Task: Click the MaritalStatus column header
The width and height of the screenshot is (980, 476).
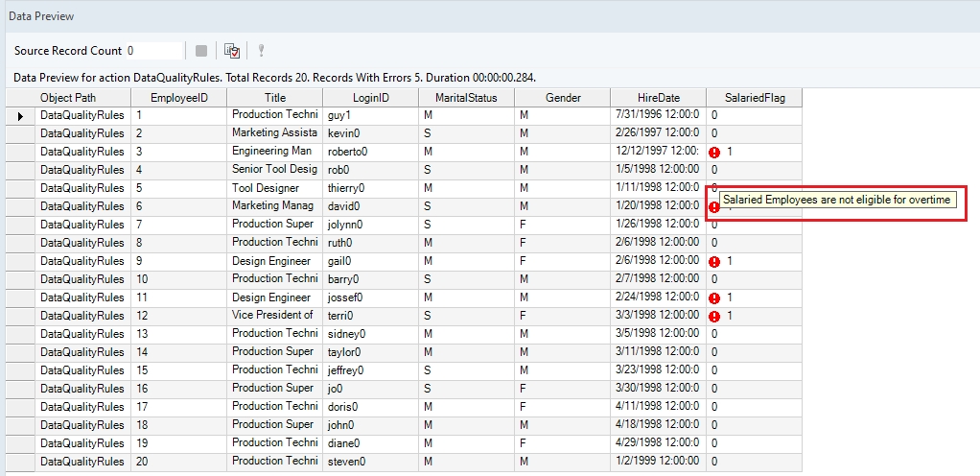Action: [x=466, y=98]
